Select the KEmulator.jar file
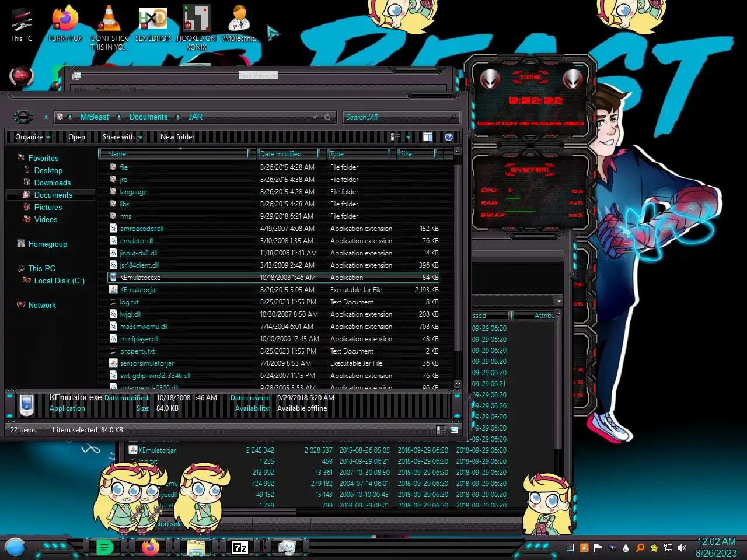Viewport: 747px width, 560px height. [139, 290]
